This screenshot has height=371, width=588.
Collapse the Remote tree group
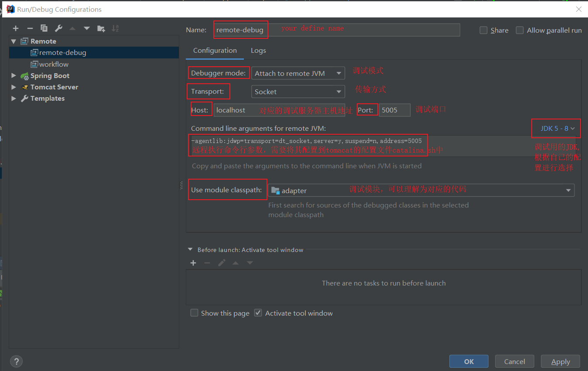point(14,41)
